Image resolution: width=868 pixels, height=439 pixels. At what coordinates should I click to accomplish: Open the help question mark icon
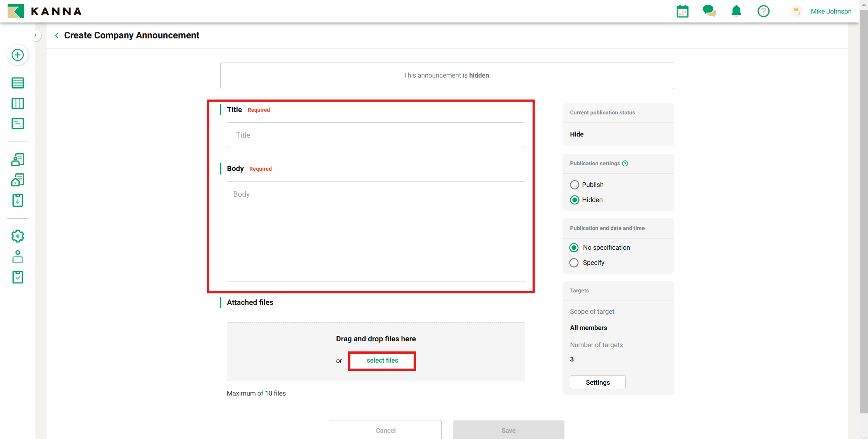pos(763,11)
